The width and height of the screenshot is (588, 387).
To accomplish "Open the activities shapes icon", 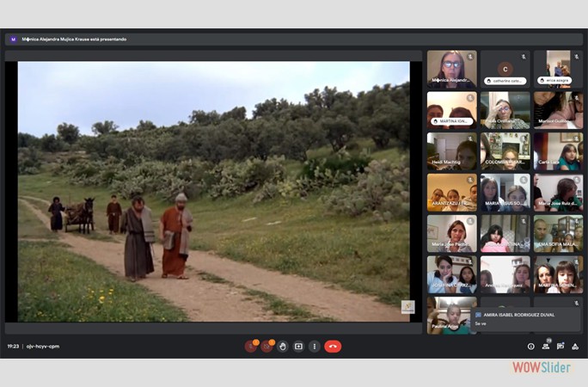I will 575,347.
